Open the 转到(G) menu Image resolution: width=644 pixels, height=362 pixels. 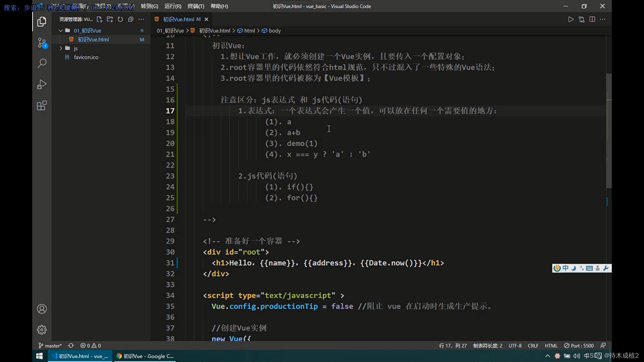149,6
